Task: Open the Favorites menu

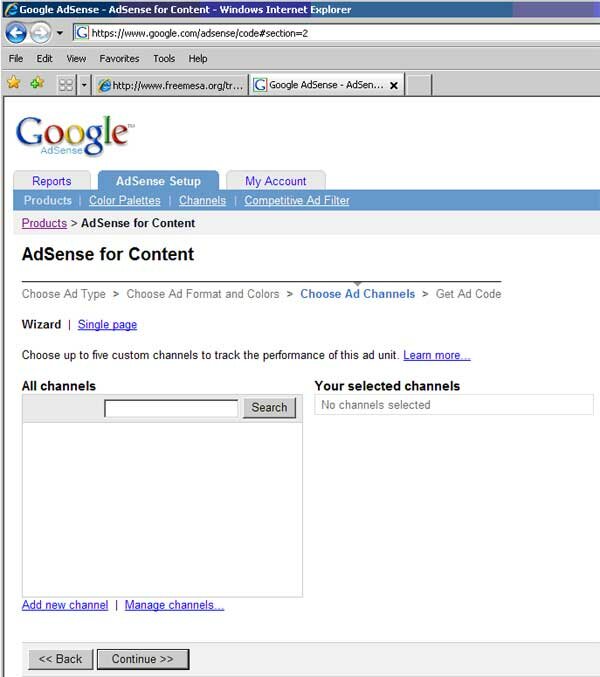Action: pyautogui.click(x=119, y=58)
